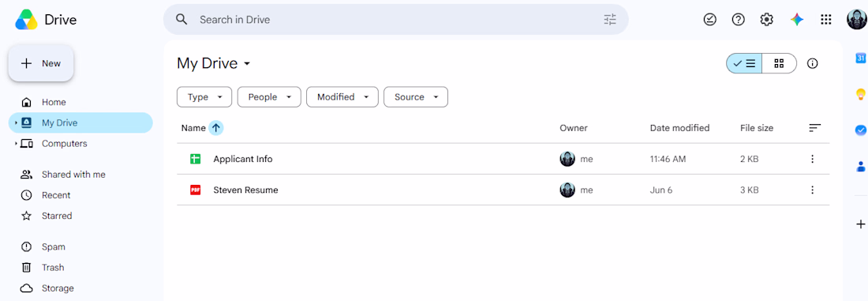Click the File size column header
Screen dimensions: 868x301
pos(757,128)
